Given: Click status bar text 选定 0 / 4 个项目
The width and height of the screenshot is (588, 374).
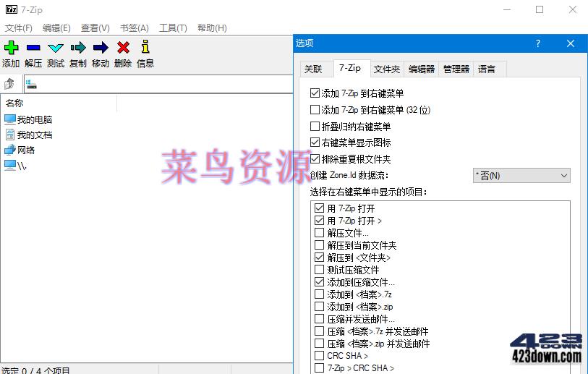Looking at the screenshot, I should point(35,370).
